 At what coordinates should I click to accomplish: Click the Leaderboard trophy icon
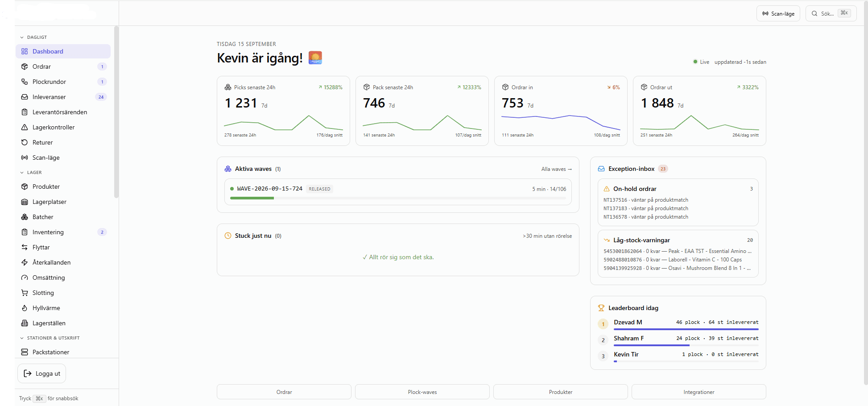click(x=601, y=308)
